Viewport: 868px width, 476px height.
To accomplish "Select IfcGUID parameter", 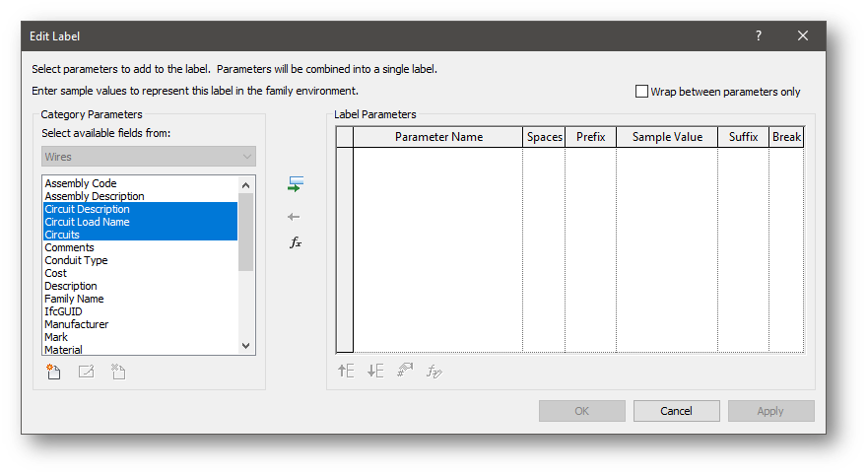I will (64, 311).
